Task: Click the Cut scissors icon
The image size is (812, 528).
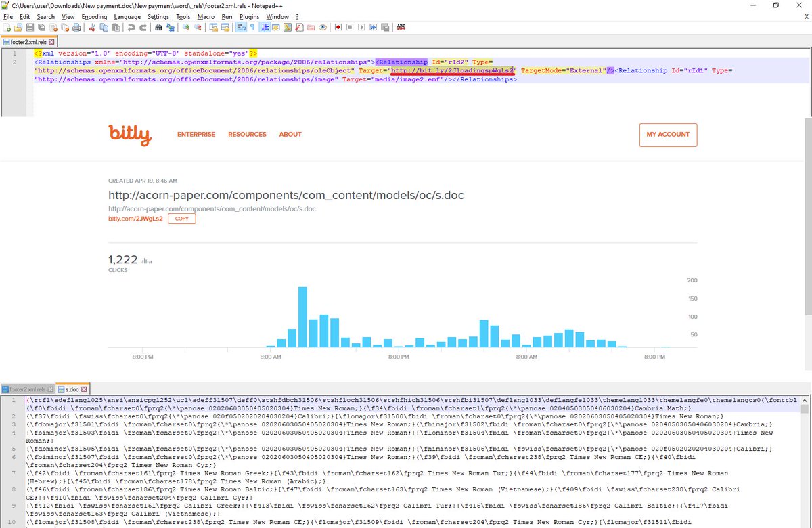Action: (x=93, y=28)
